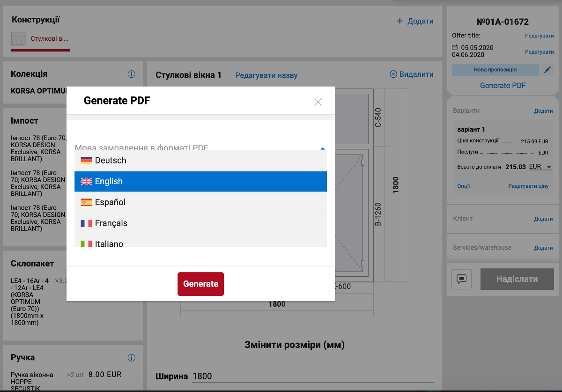Close the Generate PDF dialog
Viewport: 562px width, 392px height.
coord(318,102)
